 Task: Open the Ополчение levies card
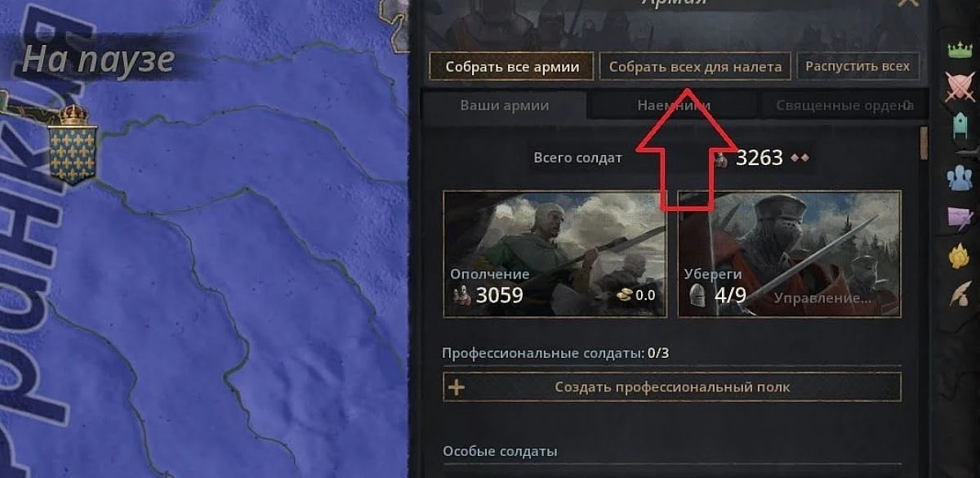click(x=555, y=254)
